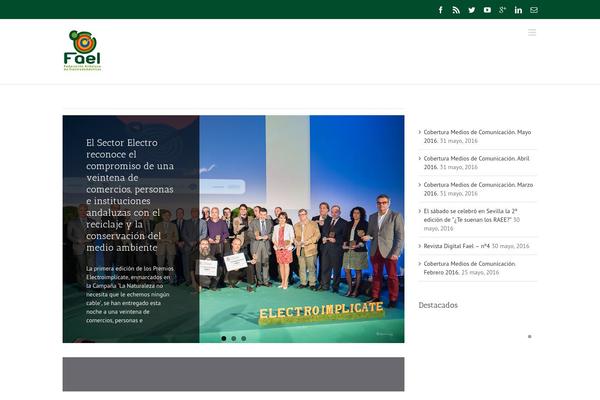
Task: Open slide headline 'El Sector Electro reconoce'
Action: coord(130,195)
